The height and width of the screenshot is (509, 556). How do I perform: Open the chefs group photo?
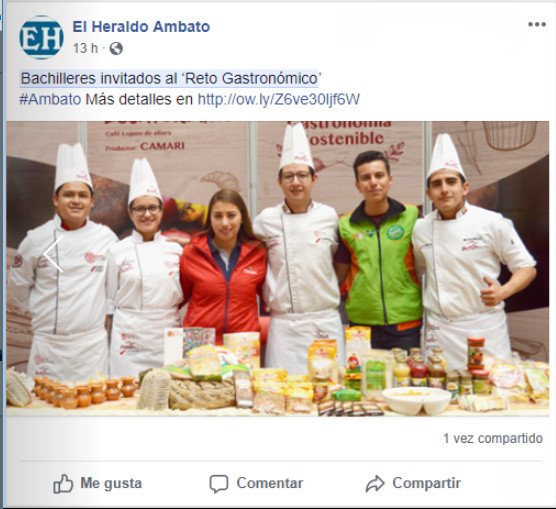click(x=278, y=269)
